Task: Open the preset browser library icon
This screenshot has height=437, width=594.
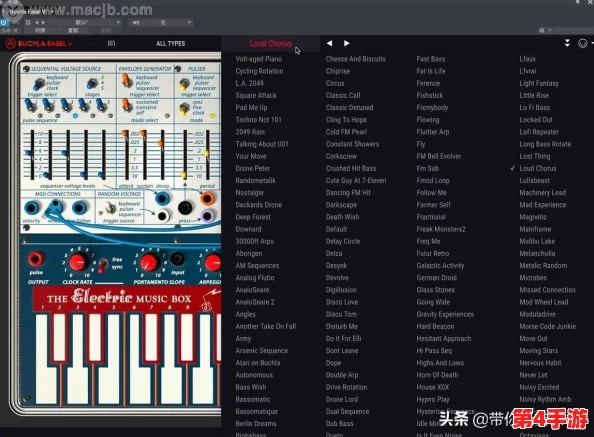Action: 111,44
